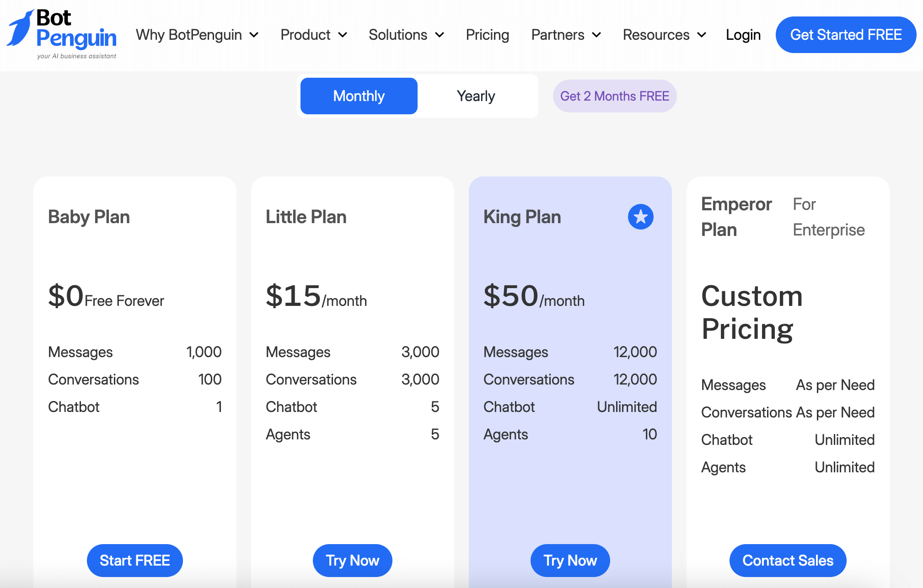Click the King Plan Chatbot Unlimited value
Viewport: 923px width, 588px height.
click(x=627, y=407)
